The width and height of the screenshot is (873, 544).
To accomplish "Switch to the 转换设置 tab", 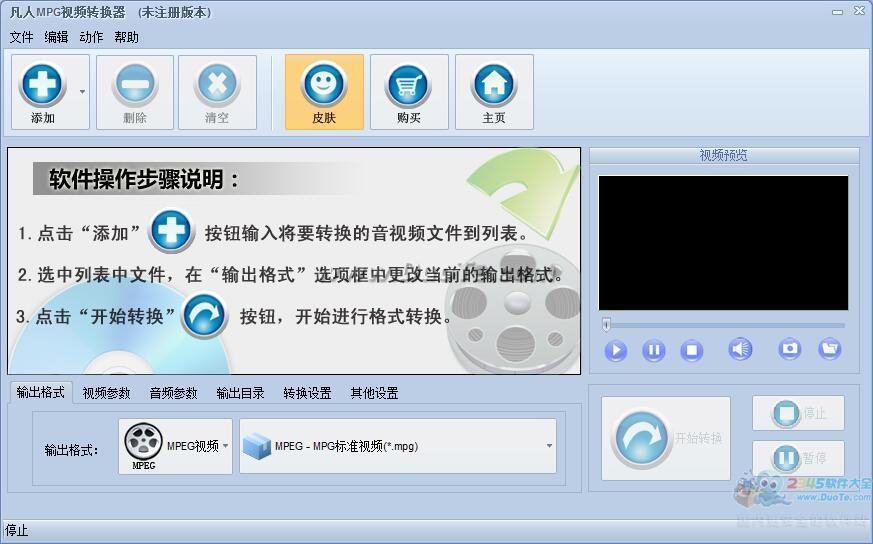I will pos(307,393).
